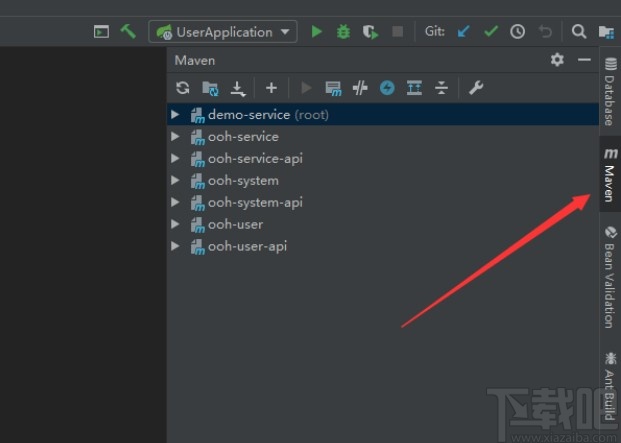Screen dimensions: 621x443
Task: Update project via Git blue arrow
Action: click(463, 32)
